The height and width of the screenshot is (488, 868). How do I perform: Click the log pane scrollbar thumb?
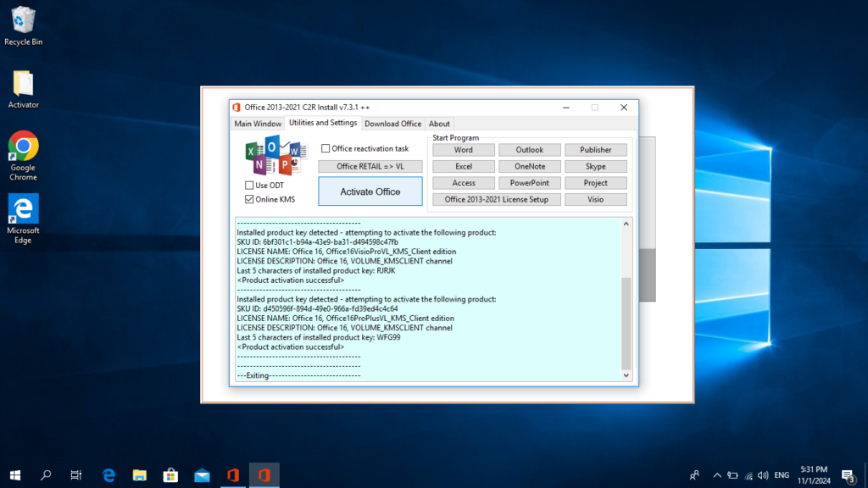tap(626, 323)
